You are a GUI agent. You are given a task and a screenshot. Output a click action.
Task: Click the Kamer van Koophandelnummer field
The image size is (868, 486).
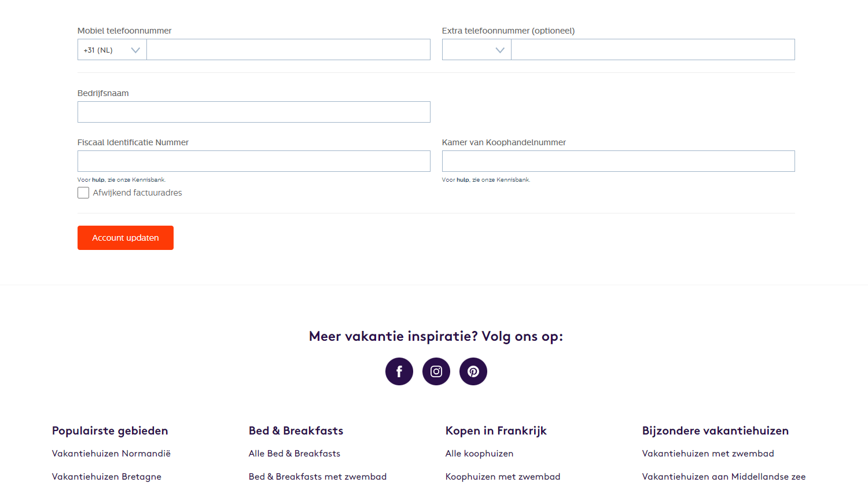pos(618,161)
